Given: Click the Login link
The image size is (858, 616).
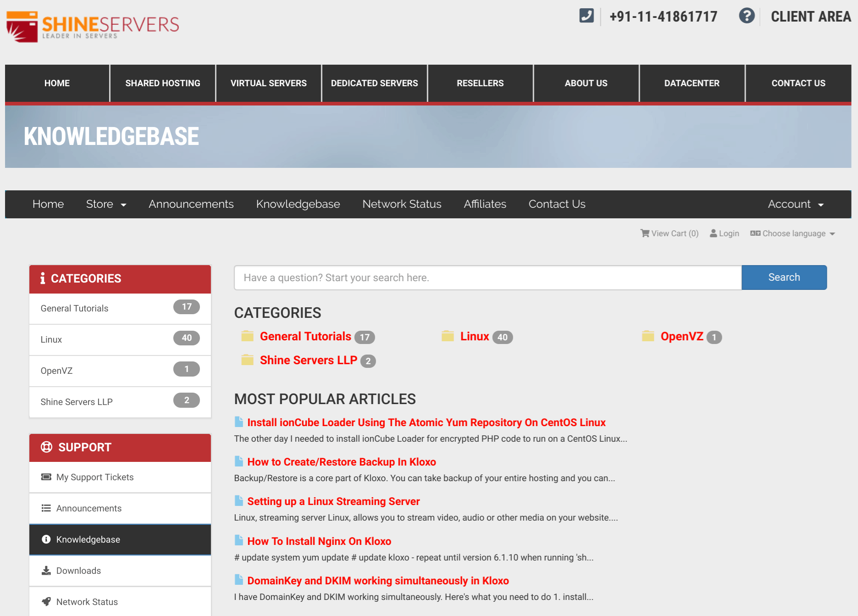Looking at the screenshot, I should pyautogui.click(x=725, y=233).
